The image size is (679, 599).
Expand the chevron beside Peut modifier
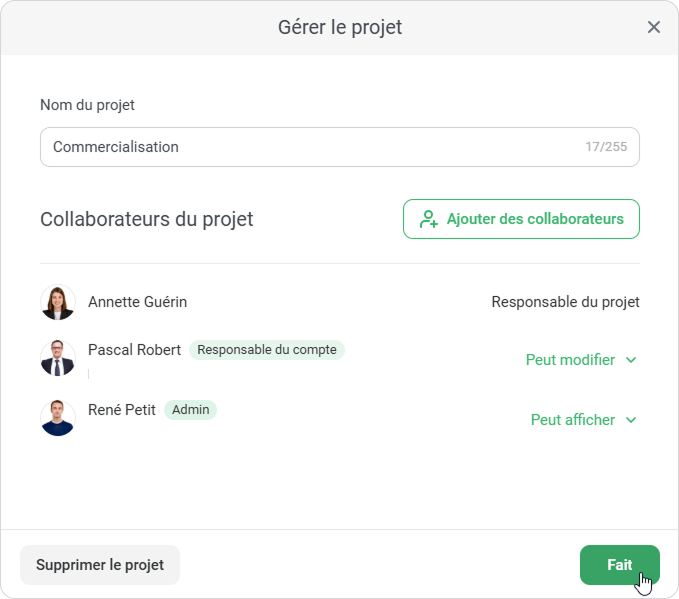tap(631, 360)
